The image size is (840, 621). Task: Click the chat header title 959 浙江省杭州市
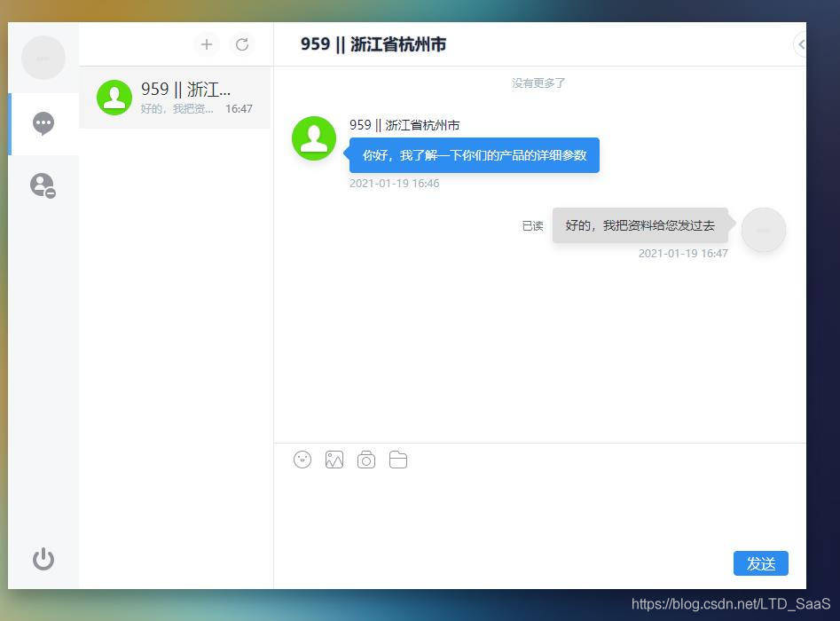[x=373, y=44]
